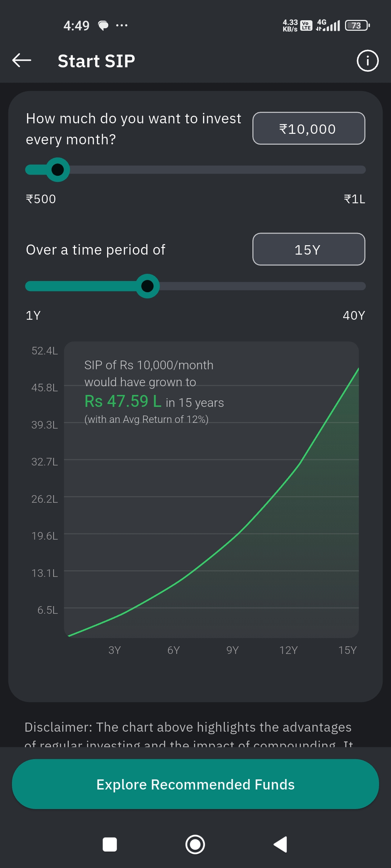Tap the time period slider handle
Viewport: 391px width, 868px height.
pos(147,286)
